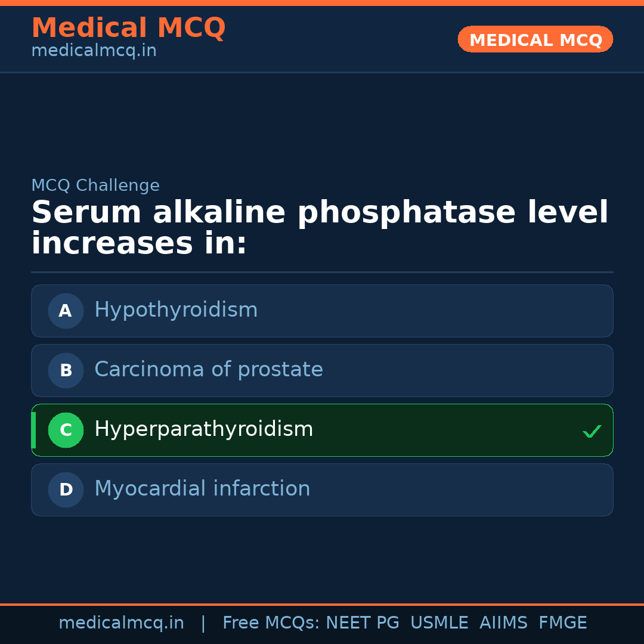Viewport: 644px width, 644px height.
Task: Click the letter A circle icon
Action: click(66, 311)
